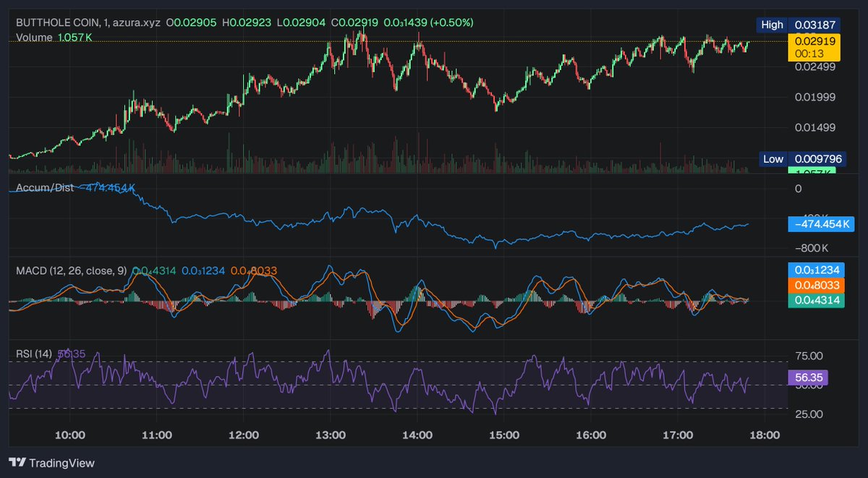The image size is (868, 478).
Task: Click the high value H0.02923 in legend
Action: [x=247, y=22]
